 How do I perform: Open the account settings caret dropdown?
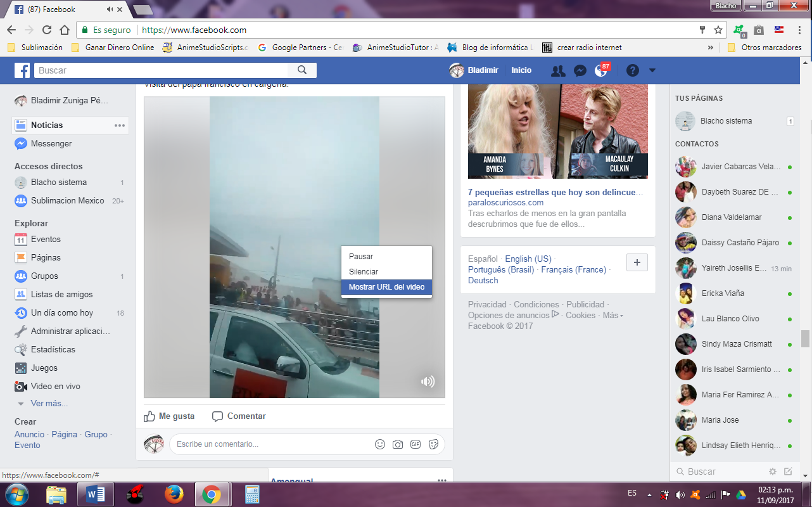click(x=652, y=70)
